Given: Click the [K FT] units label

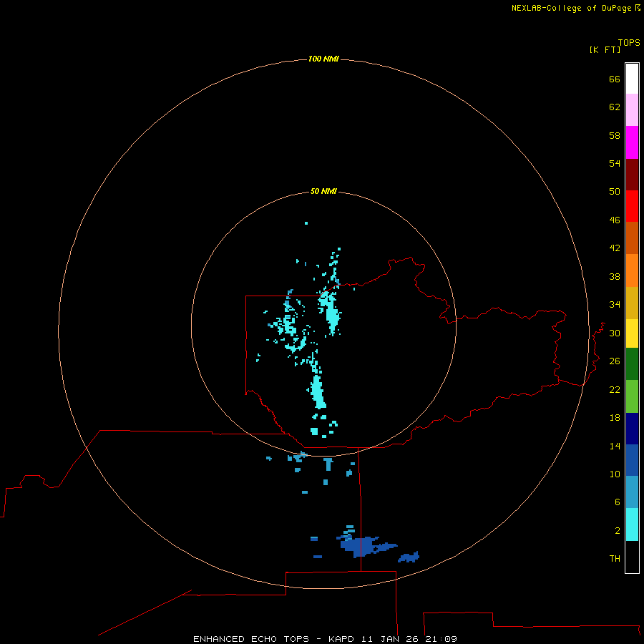Looking at the screenshot, I should (605, 49).
